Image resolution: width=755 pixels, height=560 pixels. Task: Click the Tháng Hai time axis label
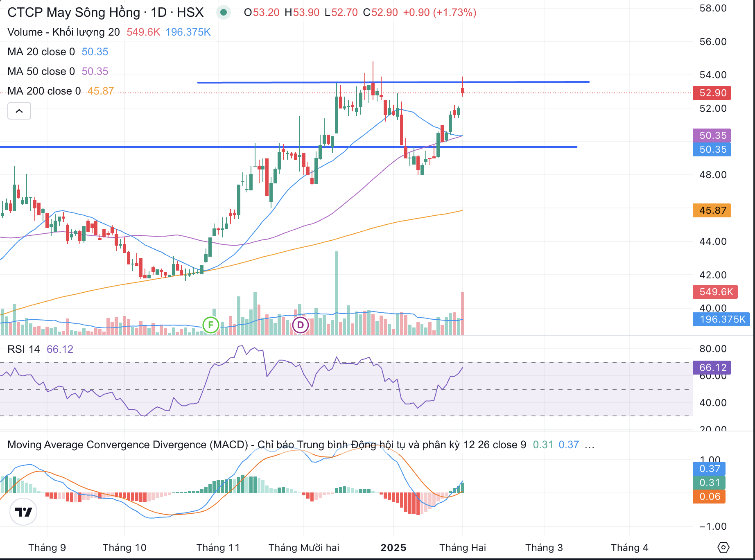(x=463, y=548)
